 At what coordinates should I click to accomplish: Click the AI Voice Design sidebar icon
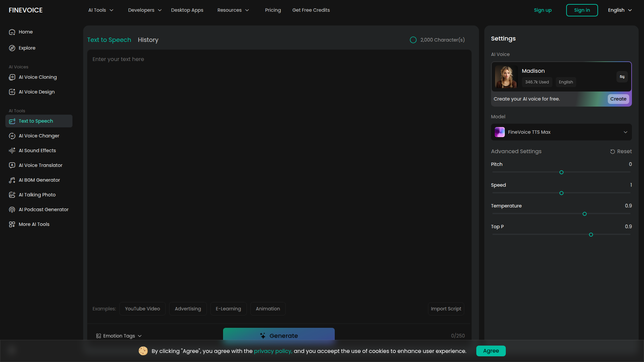(x=12, y=92)
